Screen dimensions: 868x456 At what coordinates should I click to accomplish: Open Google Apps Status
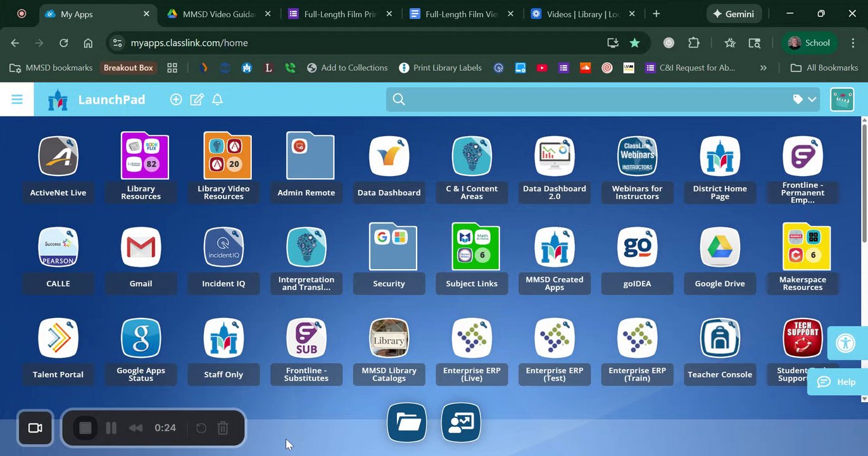click(x=141, y=338)
